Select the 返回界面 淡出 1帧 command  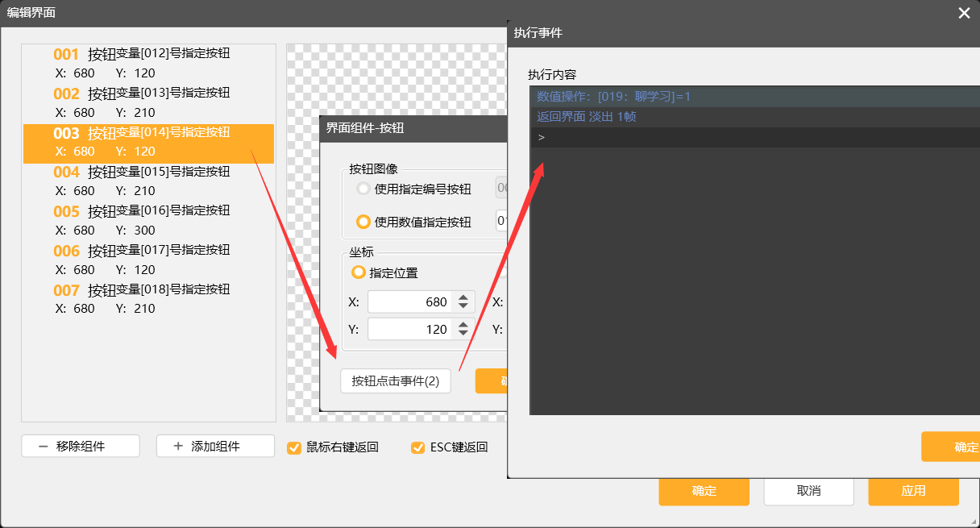[x=587, y=117]
